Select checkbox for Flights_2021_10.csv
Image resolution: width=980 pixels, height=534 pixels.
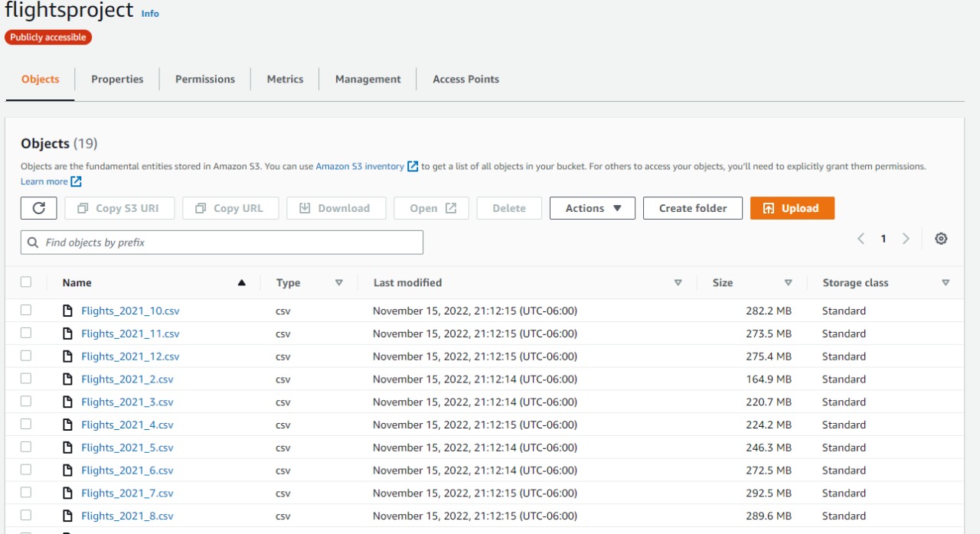pyautogui.click(x=26, y=310)
